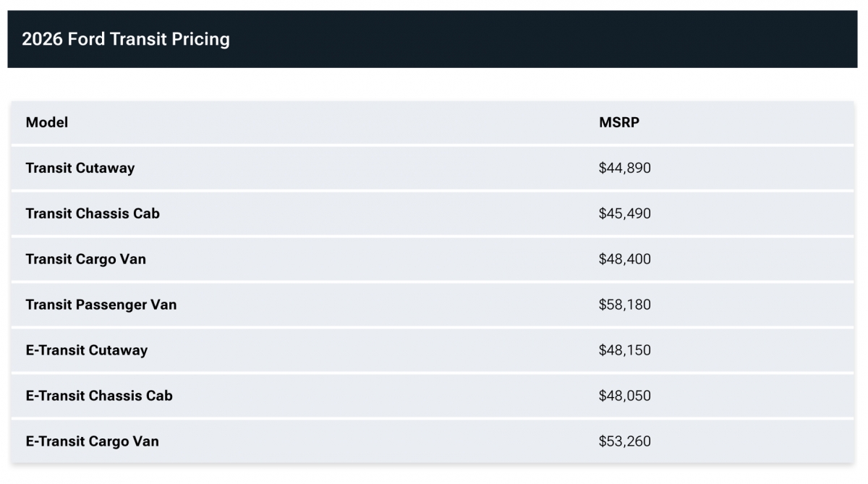Select the $58,180 price
Viewport: 868px width, 484px height.
625,305
